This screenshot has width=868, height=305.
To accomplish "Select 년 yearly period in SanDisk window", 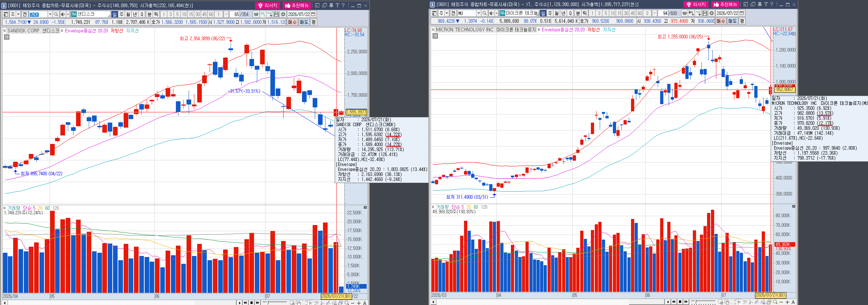I will [135, 14].
